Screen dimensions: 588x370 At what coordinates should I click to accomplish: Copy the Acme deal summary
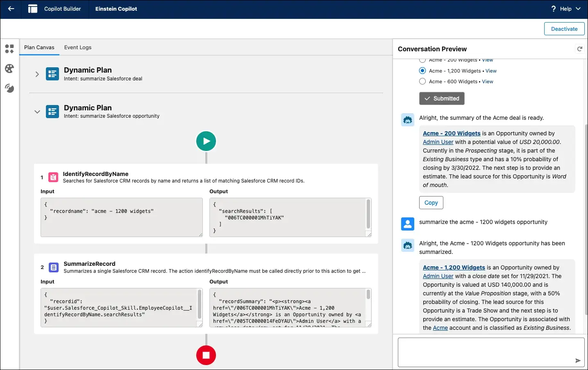[x=431, y=203]
